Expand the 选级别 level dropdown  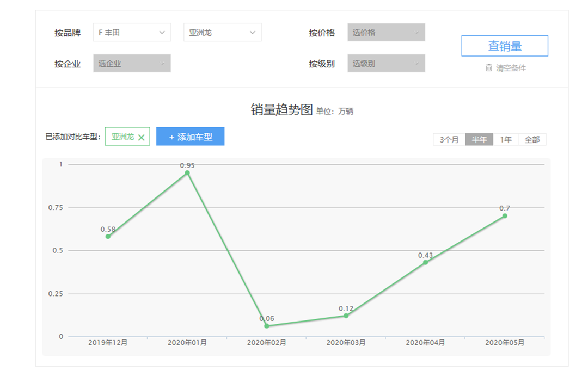pyautogui.click(x=386, y=64)
